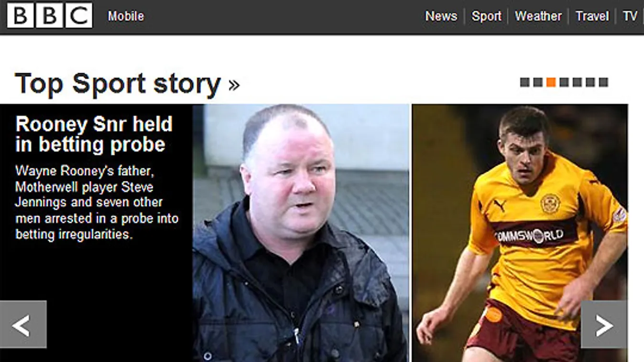Viewport: 644px width, 362px height.
Task: Click the double chevron after Top Sport story
Action: coord(234,85)
